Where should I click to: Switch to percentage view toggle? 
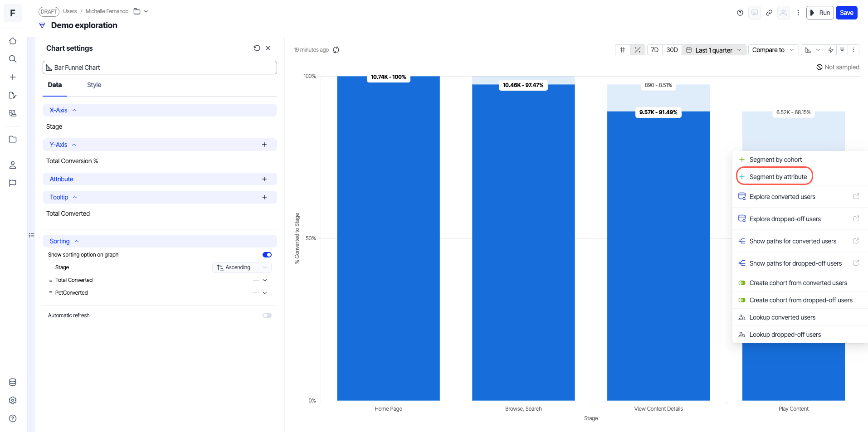click(637, 50)
